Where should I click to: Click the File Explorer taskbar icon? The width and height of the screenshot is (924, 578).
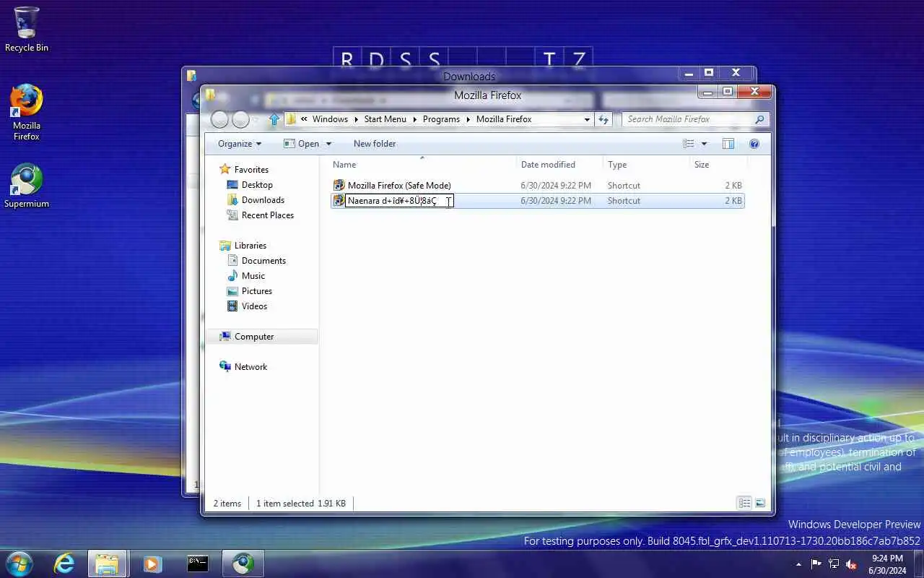107,564
